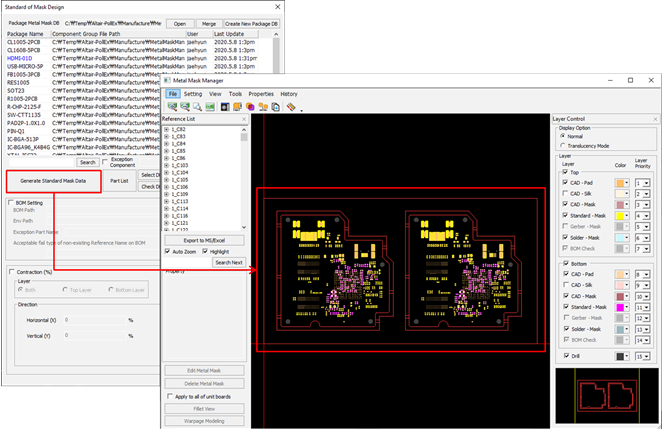Click Generate Standard Mask Data button
The image size is (662, 429).
53,181
